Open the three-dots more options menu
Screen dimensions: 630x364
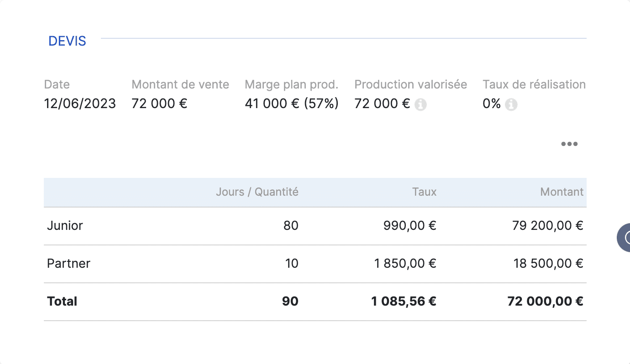(569, 144)
